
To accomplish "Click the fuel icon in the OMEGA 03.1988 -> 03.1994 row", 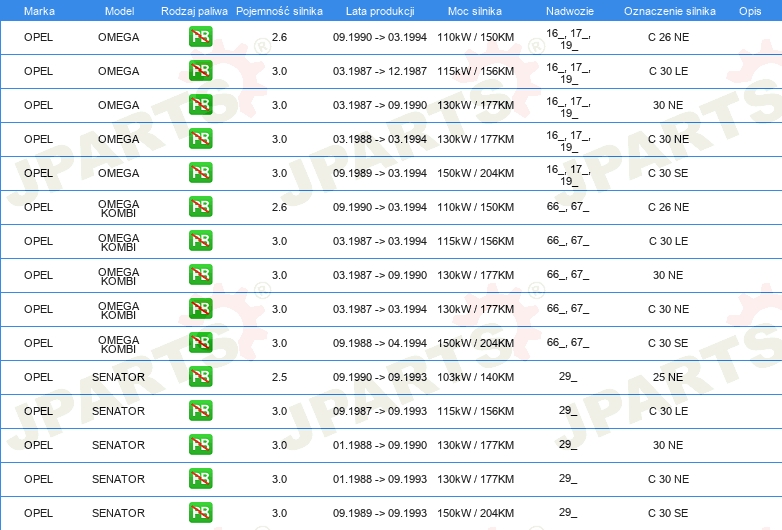I will [200, 139].
